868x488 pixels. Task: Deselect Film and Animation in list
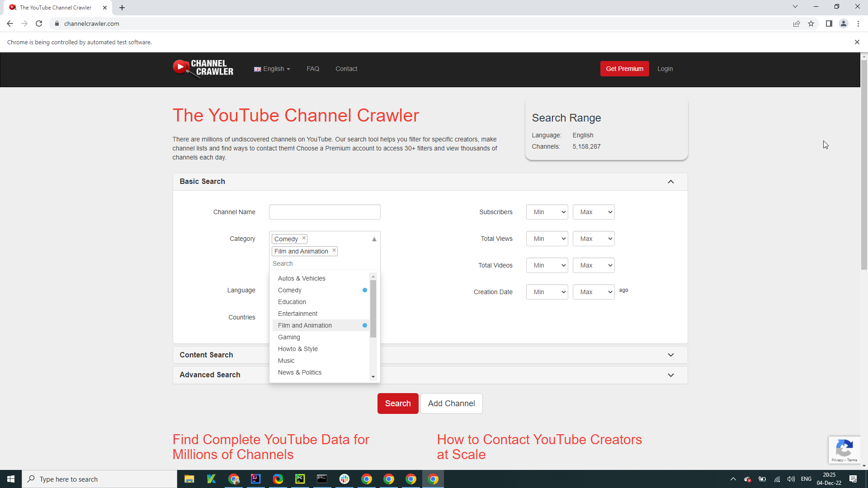[x=321, y=325]
